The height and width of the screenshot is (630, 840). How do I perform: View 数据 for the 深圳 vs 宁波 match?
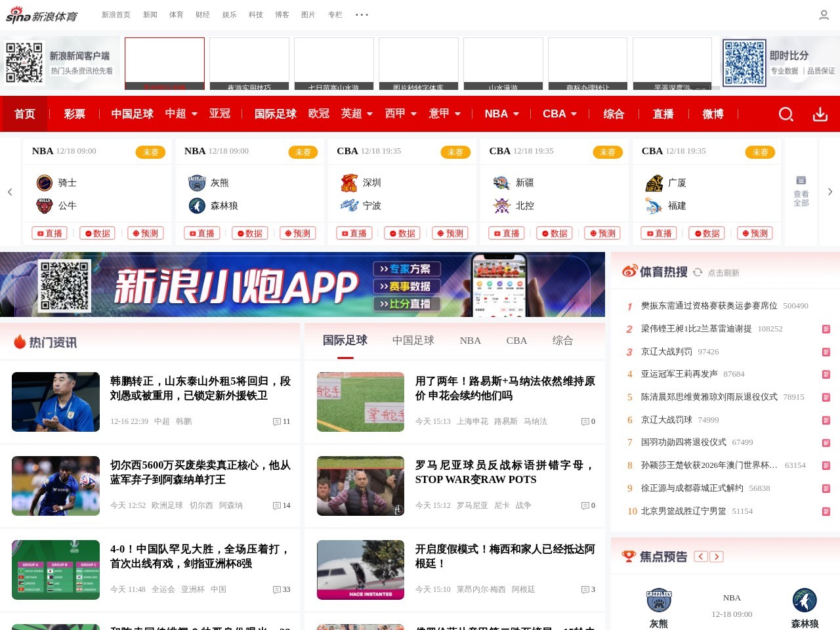pyautogui.click(x=402, y=233)
